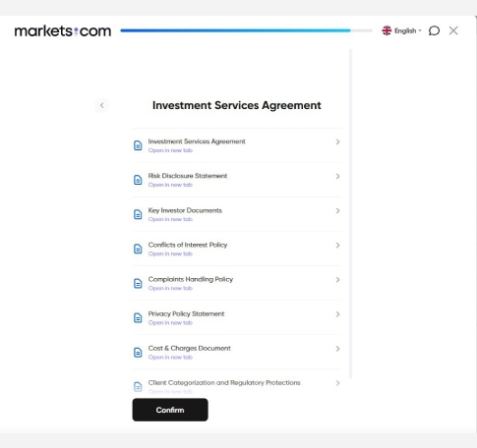This screenshot has width=477, height=448.
Task: Click the document icon for Conflicts of Interest Policy
Action: click(x=138, y=249)
